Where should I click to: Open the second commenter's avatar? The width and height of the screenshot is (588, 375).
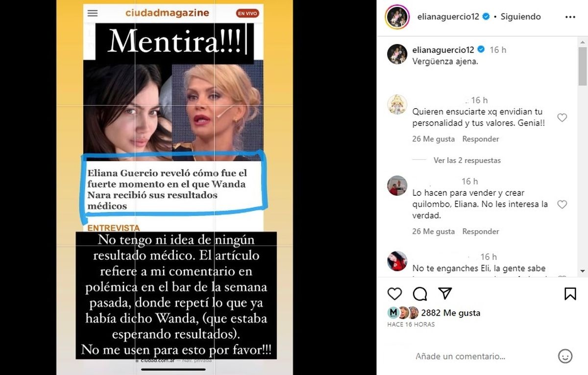pos(397,186)
